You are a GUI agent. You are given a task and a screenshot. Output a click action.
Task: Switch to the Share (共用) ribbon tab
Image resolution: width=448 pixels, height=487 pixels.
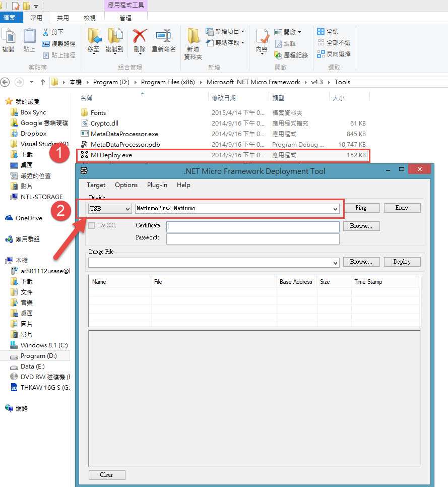tap(63, 18)
